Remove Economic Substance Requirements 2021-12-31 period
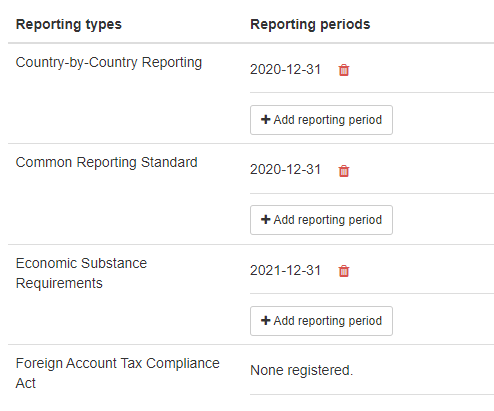Image resolution: width=494 pixels, height=411 pixels. point(344,271)
